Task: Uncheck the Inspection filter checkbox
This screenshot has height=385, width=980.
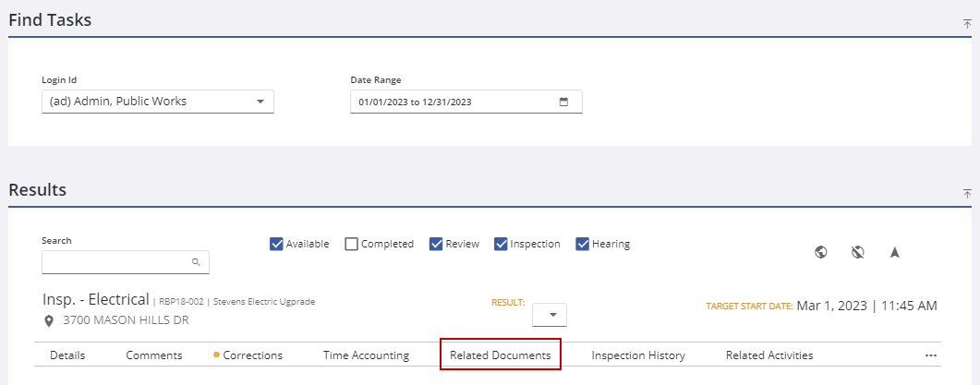Action: [501, 244]
